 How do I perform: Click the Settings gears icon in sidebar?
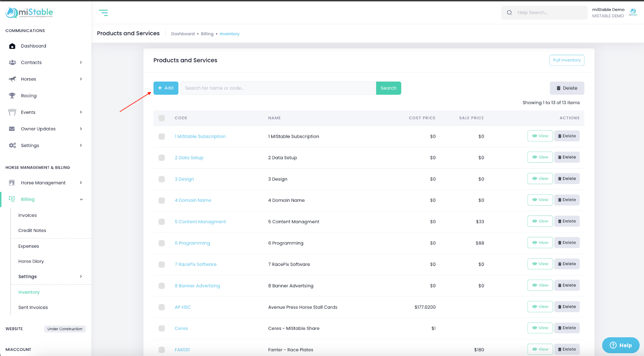point(12,145)
